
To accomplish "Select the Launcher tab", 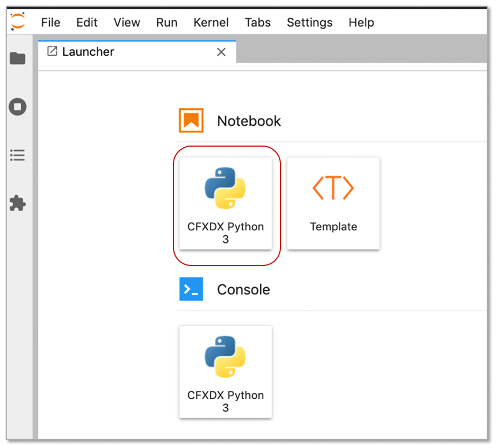I will click(88, 51).
